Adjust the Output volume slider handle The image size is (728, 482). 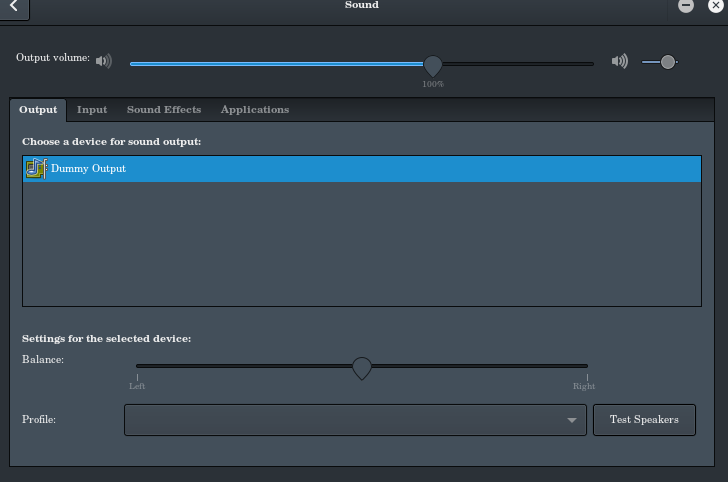(x=433, y=65)
